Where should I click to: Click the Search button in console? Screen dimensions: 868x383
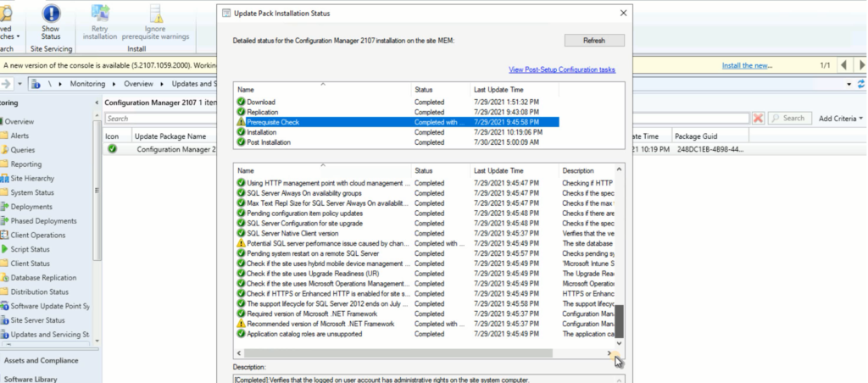(789, 118)
